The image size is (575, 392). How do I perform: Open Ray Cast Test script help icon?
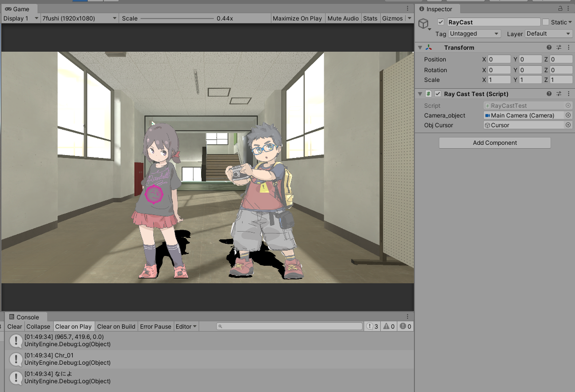549,94
